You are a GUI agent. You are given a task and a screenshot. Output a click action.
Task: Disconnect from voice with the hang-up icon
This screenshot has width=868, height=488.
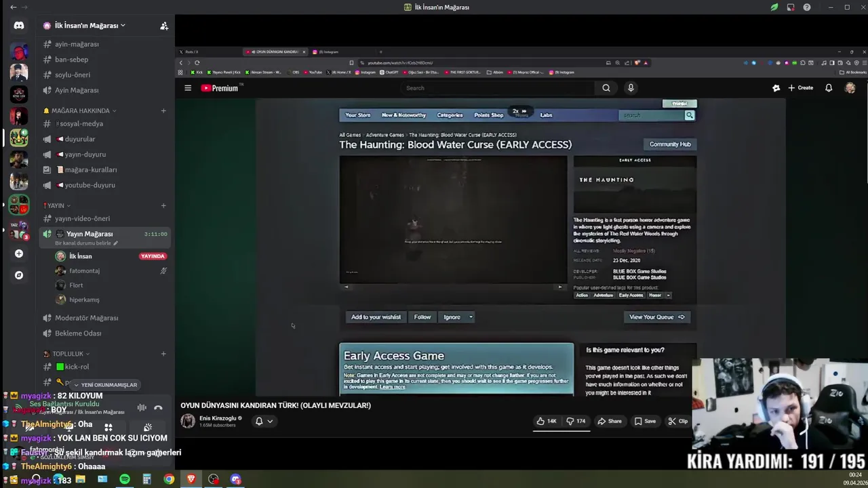tap(158, 407)
